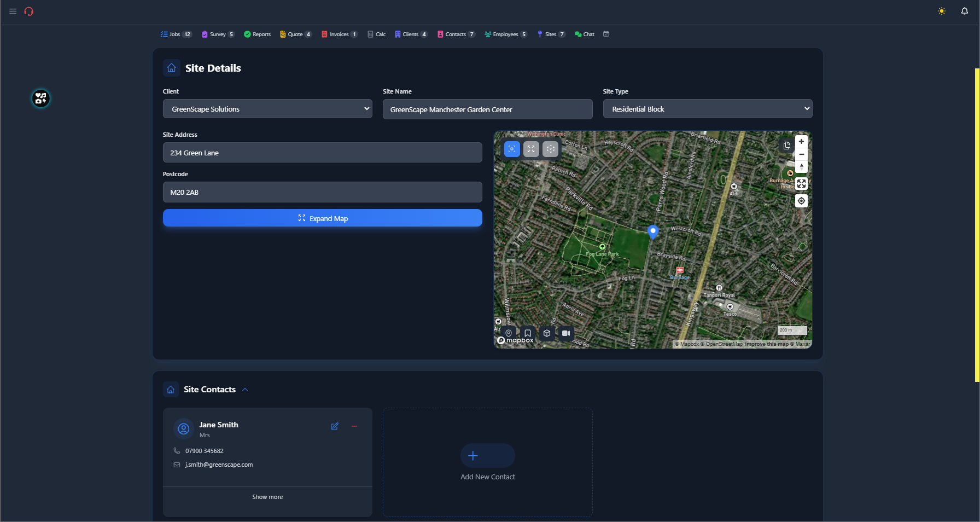Open the Survey tab

pyautogui.click(x=218, y=34)
